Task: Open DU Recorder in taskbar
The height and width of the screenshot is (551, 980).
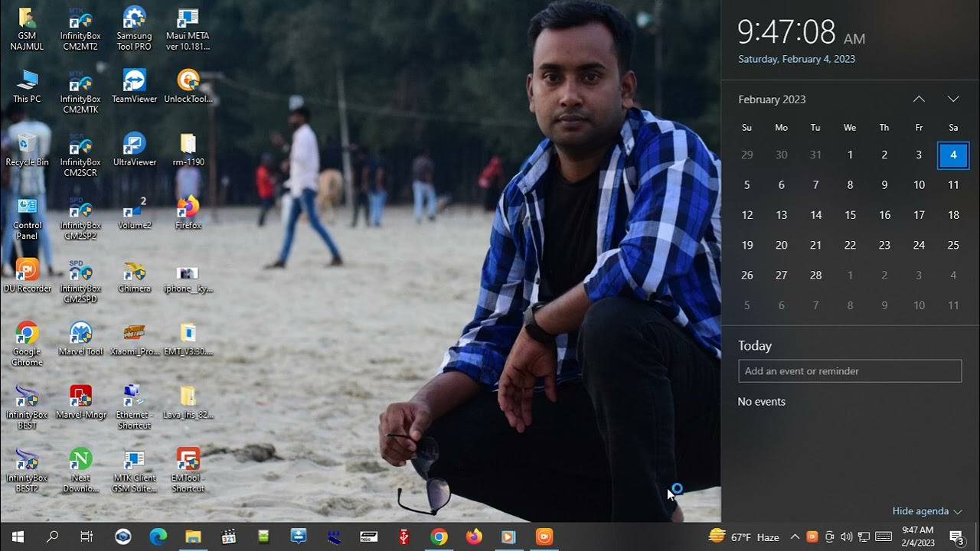Action: pos(544,536)
